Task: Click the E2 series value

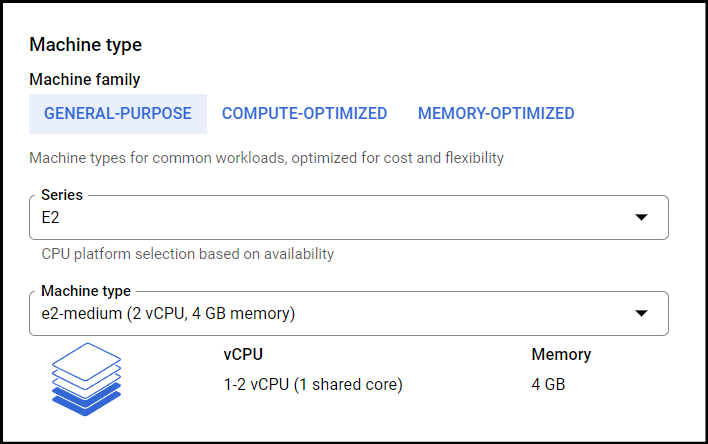Action: [50, 218]
